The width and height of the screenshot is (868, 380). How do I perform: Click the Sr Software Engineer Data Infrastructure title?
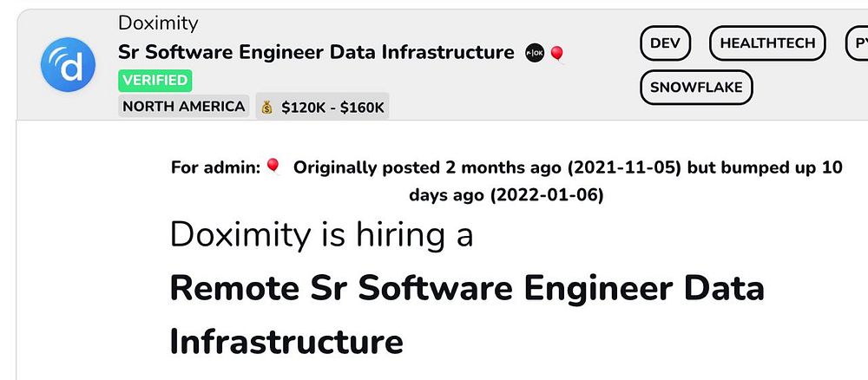click(x=316, y=52)
